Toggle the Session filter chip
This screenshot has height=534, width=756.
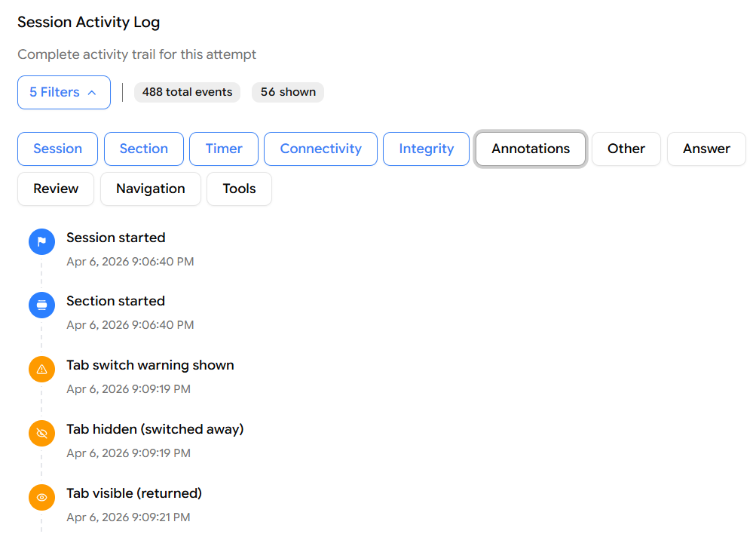pos(57,149)
